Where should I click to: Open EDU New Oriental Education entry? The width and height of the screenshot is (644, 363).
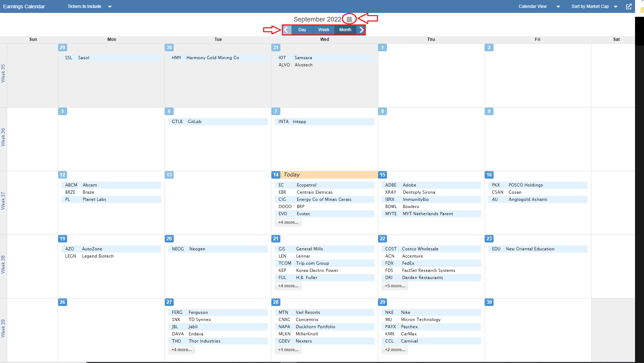pos(538,249)
